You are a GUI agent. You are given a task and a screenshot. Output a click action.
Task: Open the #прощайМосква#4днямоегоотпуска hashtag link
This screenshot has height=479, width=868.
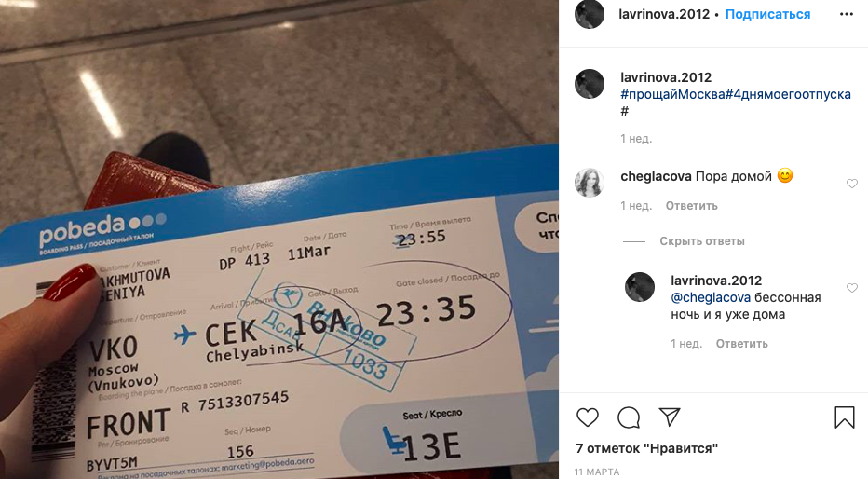pyautogui.click(x=736, y=94)
